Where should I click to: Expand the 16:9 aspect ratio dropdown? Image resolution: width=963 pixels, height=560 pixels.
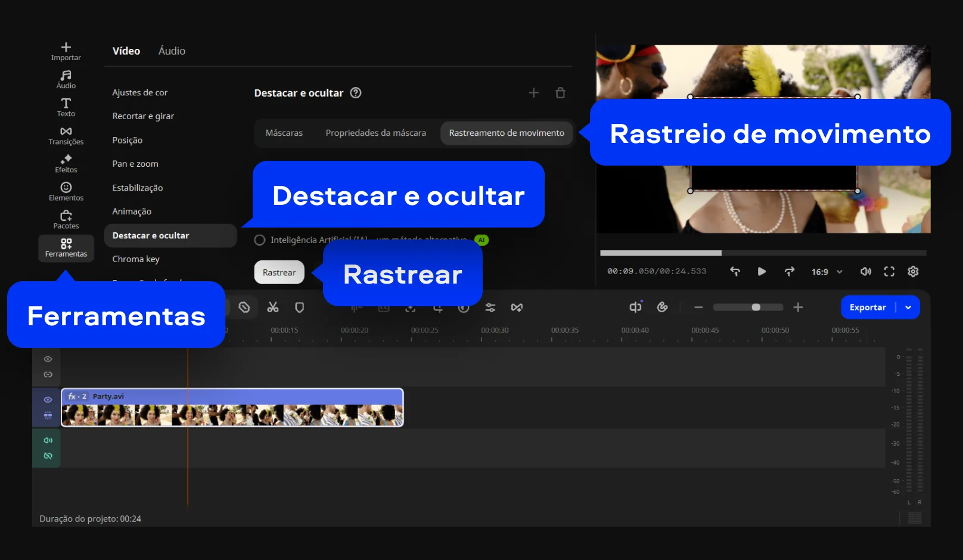(827, 272)
